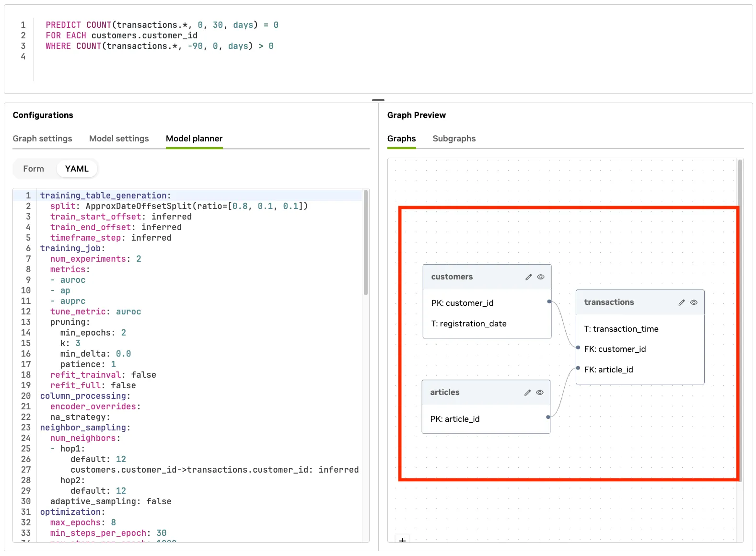Toggle visibility of customers table
756x556 pixels.
(541, 277)
